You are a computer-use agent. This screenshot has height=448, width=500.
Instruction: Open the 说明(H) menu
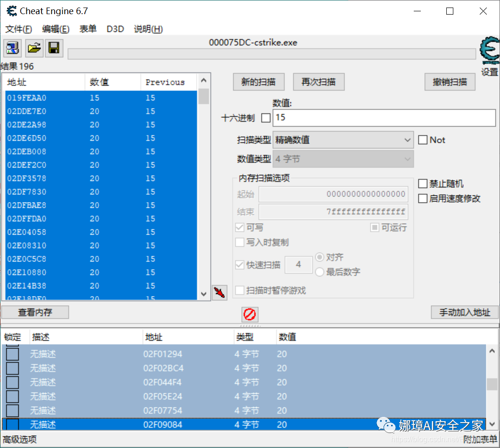pyautogui.click(x=148, y=29)
